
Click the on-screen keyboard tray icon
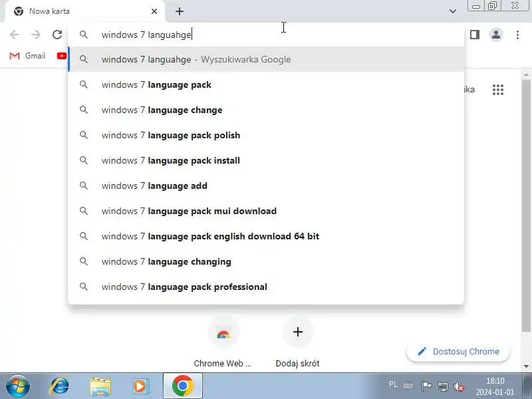408,386
